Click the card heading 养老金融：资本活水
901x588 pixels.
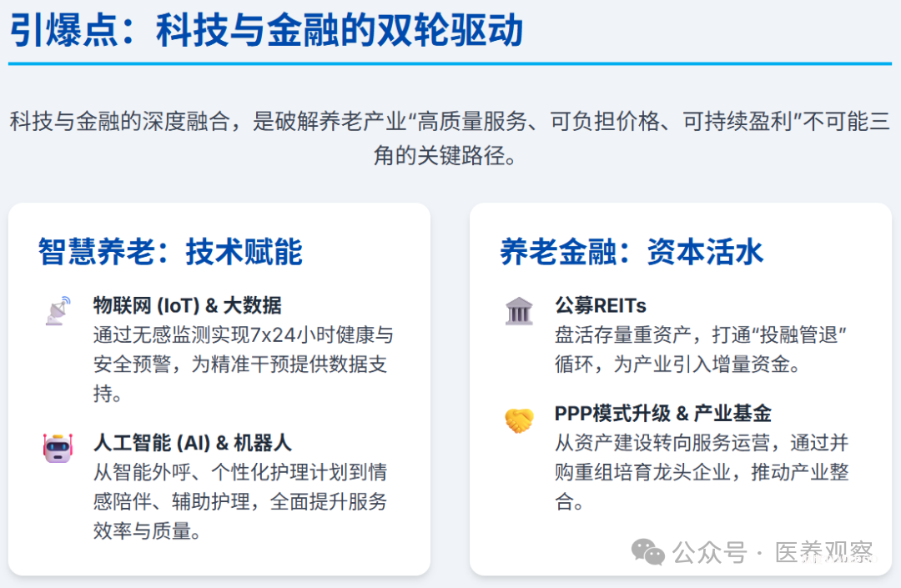point(632,252)
